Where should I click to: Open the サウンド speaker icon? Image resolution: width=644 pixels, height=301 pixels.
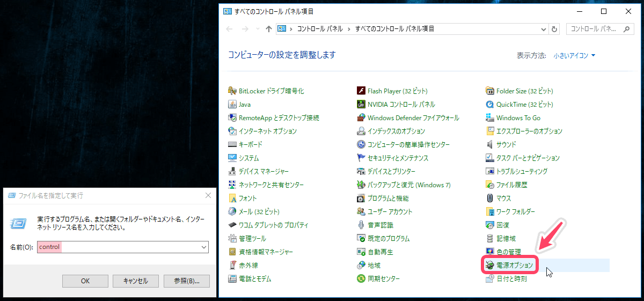pos(490,145)
